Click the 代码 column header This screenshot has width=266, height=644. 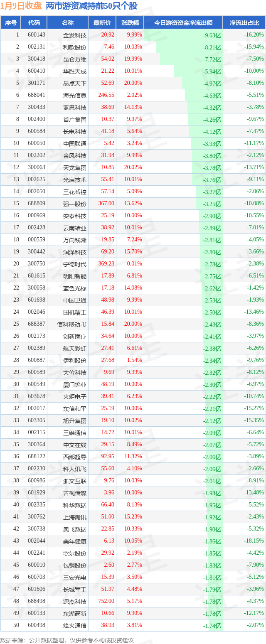[x=34, y=23]
